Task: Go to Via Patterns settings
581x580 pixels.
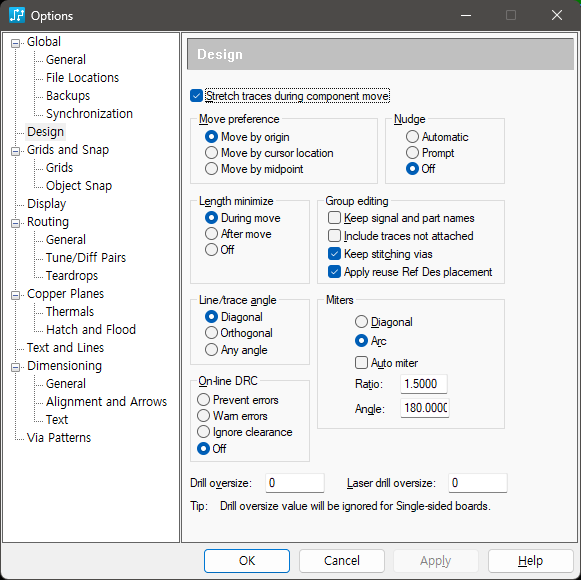Action: point(59,438)
